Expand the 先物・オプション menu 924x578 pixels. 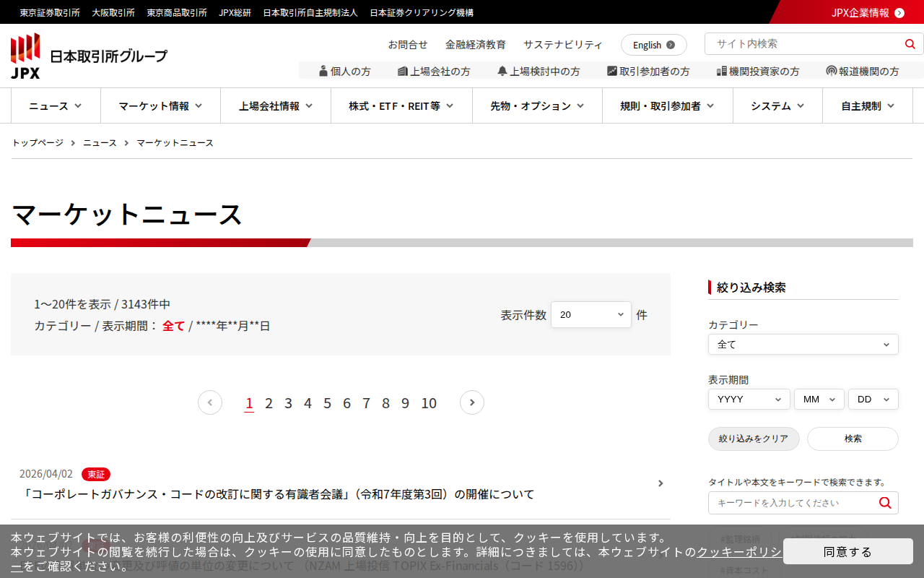pos(537,105)
